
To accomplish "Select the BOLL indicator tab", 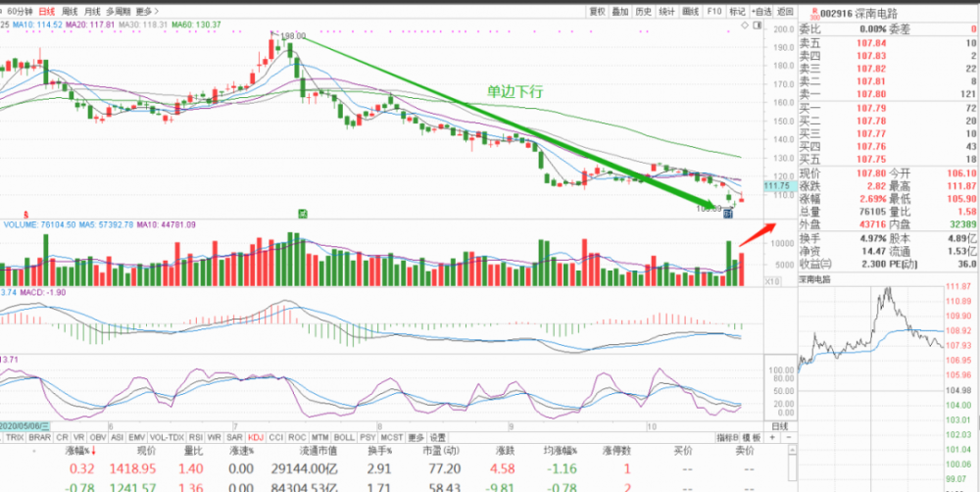I will (x=344, y=438).
